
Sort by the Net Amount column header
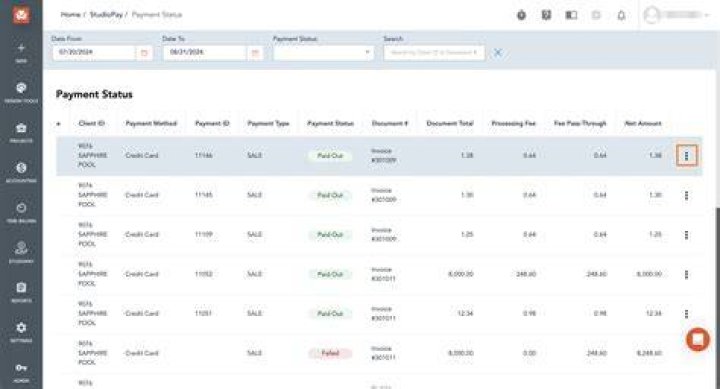pyautogui.click(x=643, y=123)
